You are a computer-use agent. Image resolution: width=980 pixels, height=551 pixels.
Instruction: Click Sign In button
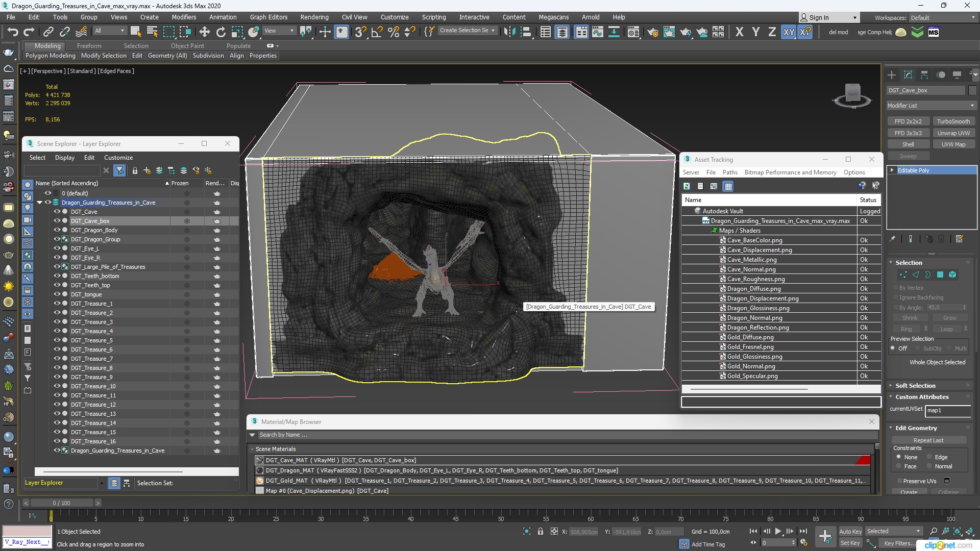pos(828,17)
